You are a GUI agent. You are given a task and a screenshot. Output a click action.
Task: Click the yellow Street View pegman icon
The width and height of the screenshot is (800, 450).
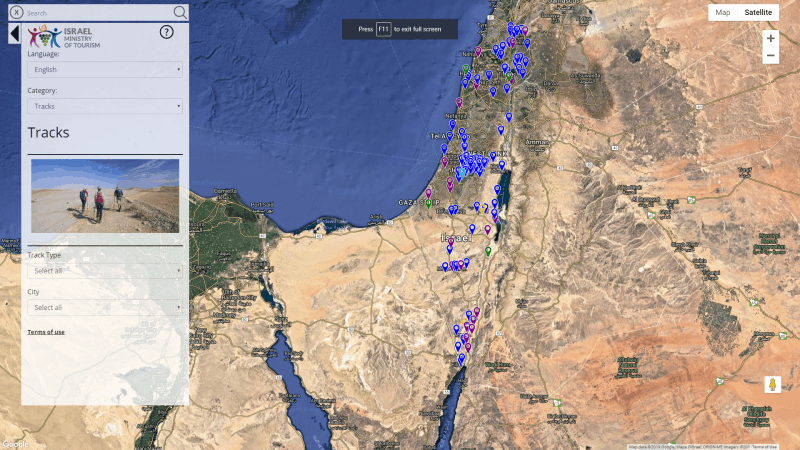[771, 385]
